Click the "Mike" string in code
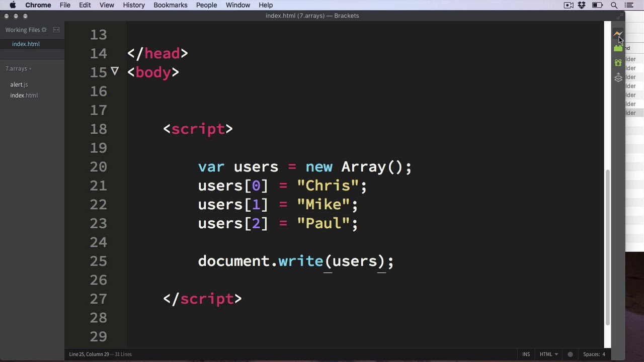The image size is (644, 362). [323, 205]
